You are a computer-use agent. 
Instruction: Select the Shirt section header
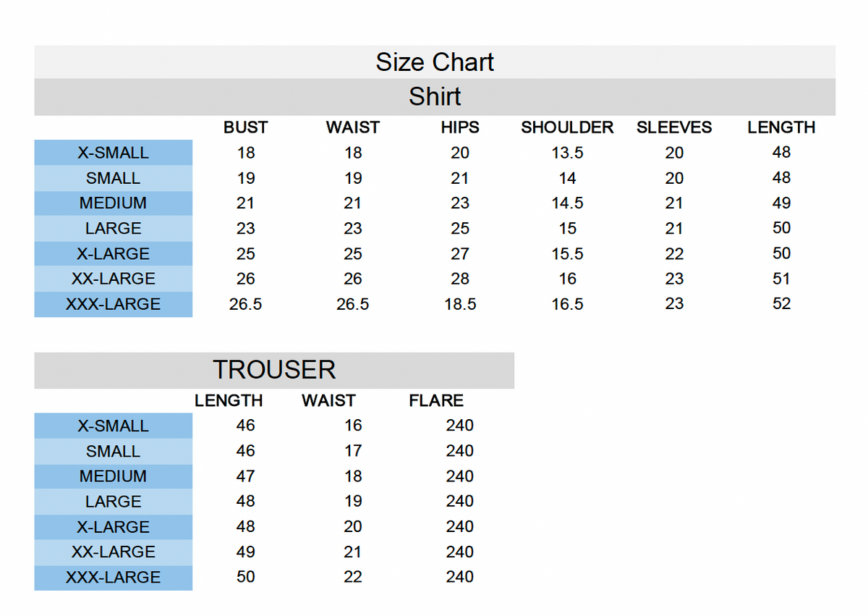pos(435,97)
